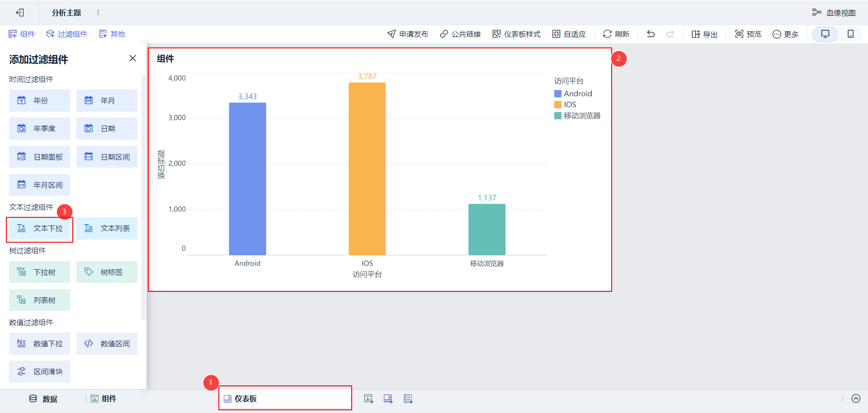Click the 3,343 data label above the Android bar
868x413 pixels.
247,96
